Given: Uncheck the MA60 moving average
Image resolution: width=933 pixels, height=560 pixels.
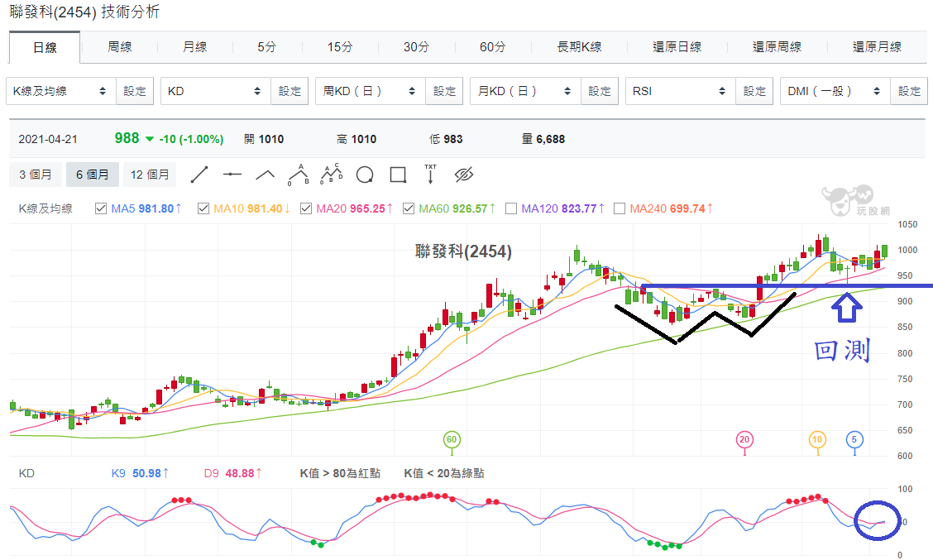Looking at the screenshot, I should tap(409, 208).
